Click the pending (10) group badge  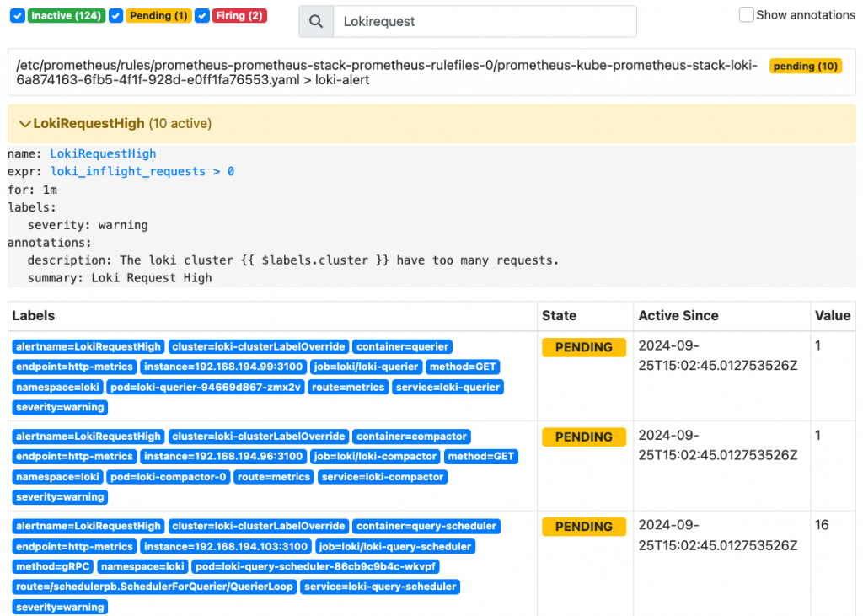point(805,66)
